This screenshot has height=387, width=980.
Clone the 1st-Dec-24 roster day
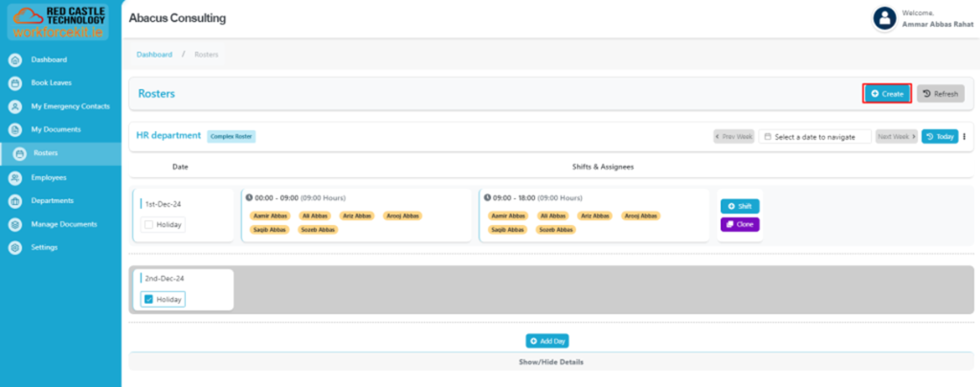(739, 224)
